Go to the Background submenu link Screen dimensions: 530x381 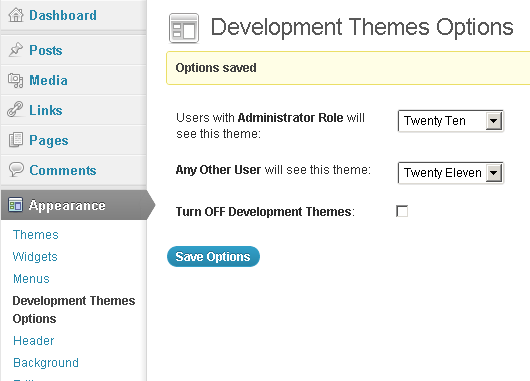point(46,362)
